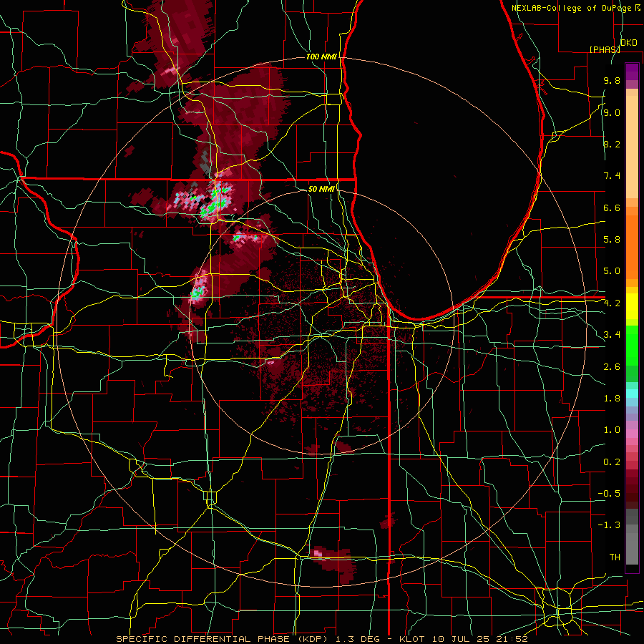Click the TH threshold legend label
Screen dimensions: 644x644
click(x=615, y=557)
